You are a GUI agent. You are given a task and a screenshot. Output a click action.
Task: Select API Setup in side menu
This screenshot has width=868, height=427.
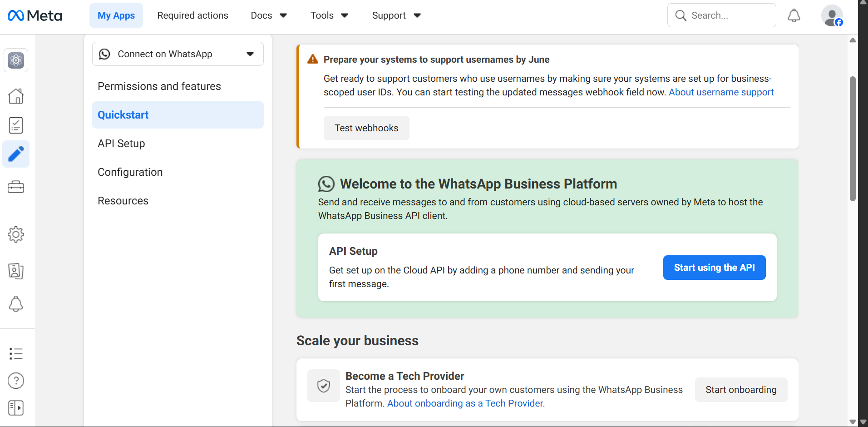[121, 144]
